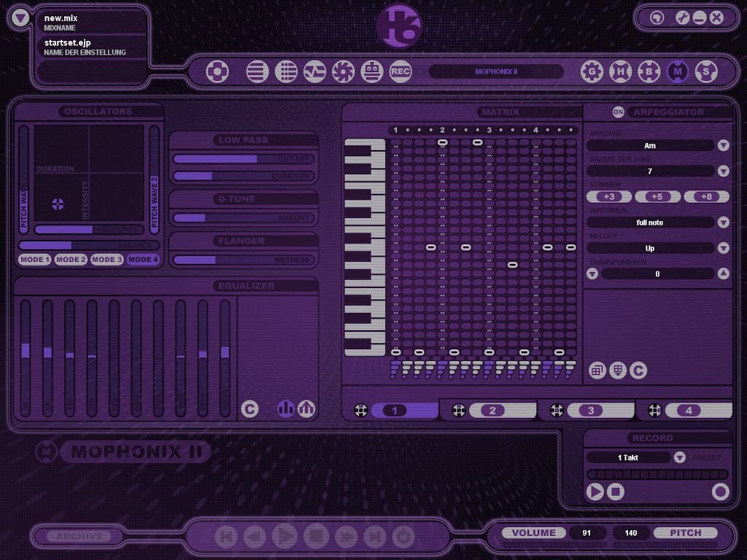Switch to matrix pattern tab 2
The height and width of the screenshot is (560, 747).
pos(492,411)
